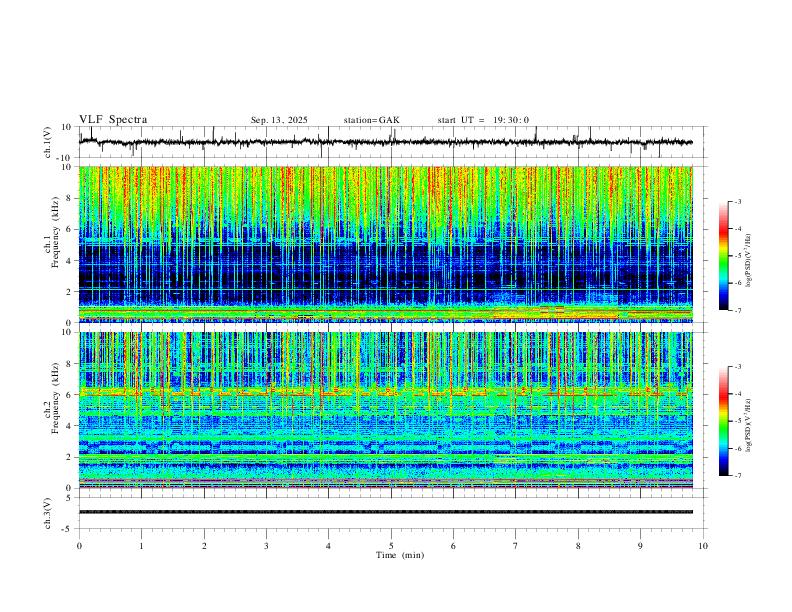Click the -3 value on ch.1 color bar
Image resolution: width=792 pixels, height=612 pixels.
[738, 201]
